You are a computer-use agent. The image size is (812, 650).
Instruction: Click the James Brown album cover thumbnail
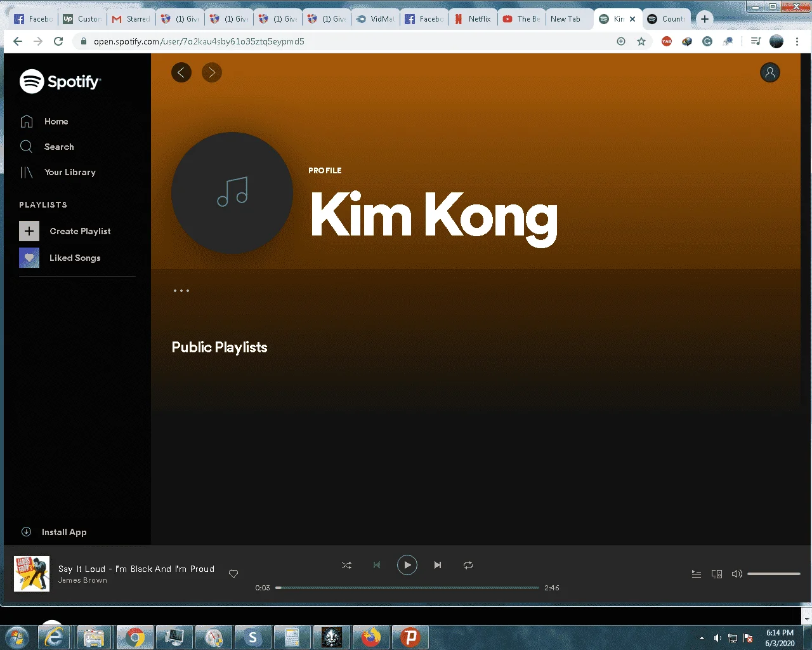tap(32, 574)
